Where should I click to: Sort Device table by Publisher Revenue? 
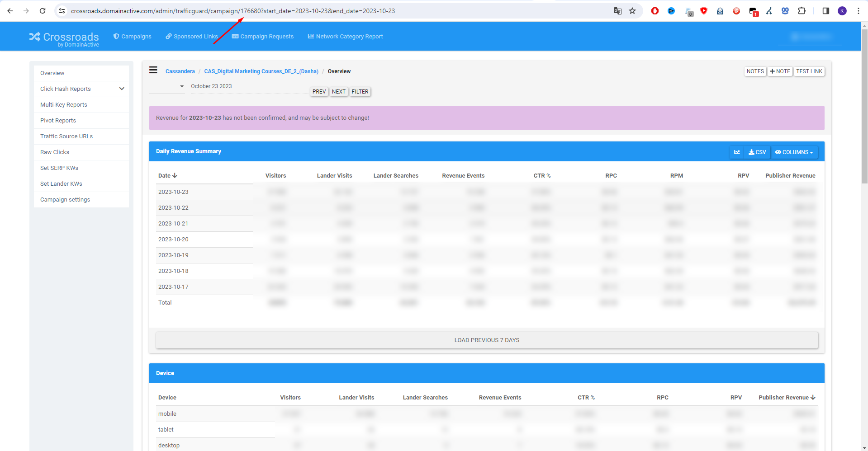787,398
